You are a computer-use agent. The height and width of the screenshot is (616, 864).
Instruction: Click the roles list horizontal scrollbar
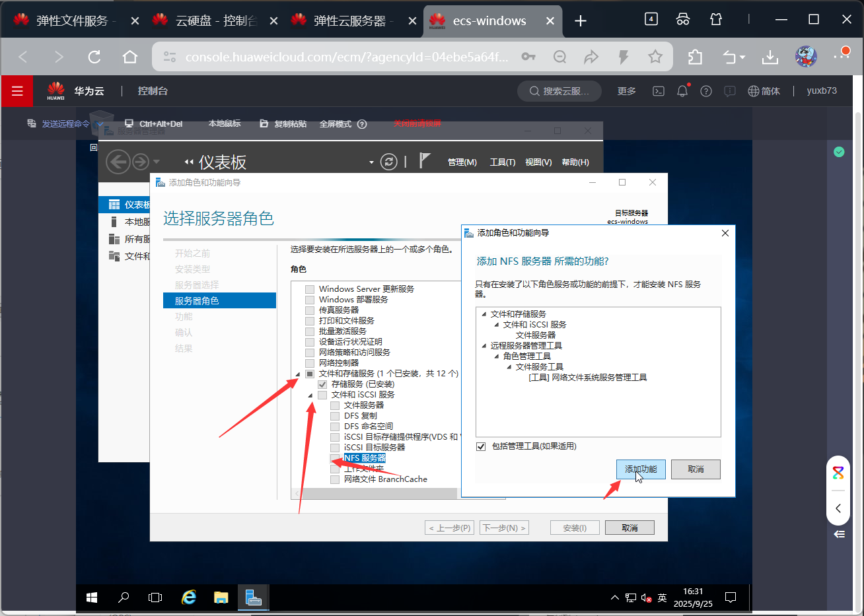379,493
